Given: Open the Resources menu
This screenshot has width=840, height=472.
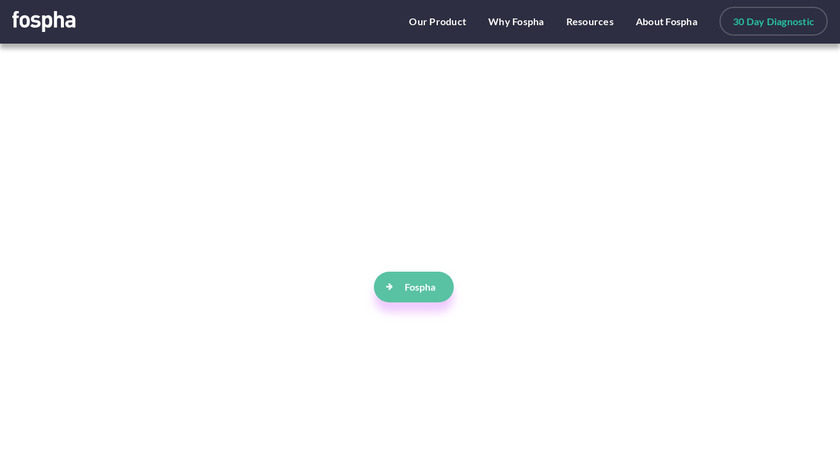Looking at the screenshot, I should pyautogui.click(x=590, y=22).
